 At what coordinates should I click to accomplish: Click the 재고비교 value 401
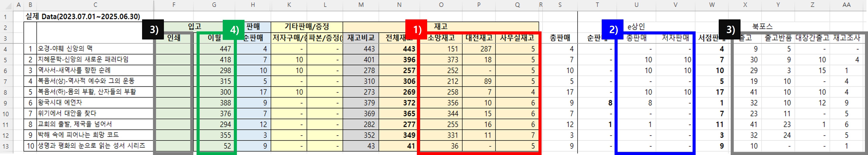tap(361, 59)
